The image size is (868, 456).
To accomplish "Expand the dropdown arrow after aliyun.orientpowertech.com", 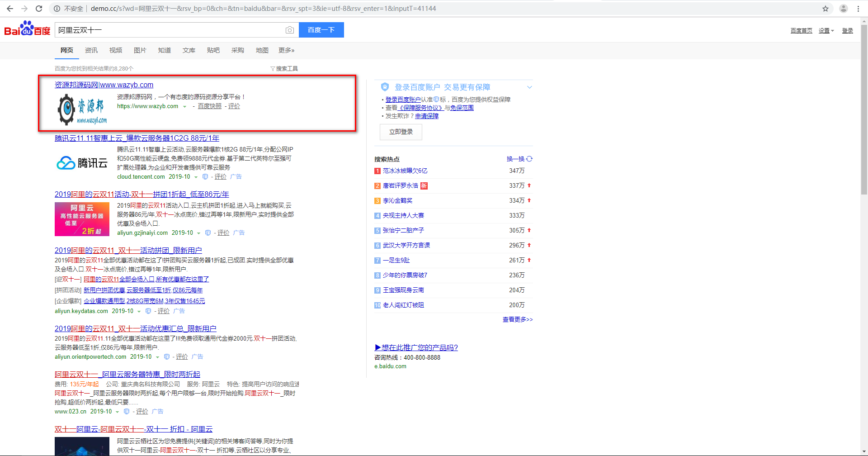I will point(157,357).
